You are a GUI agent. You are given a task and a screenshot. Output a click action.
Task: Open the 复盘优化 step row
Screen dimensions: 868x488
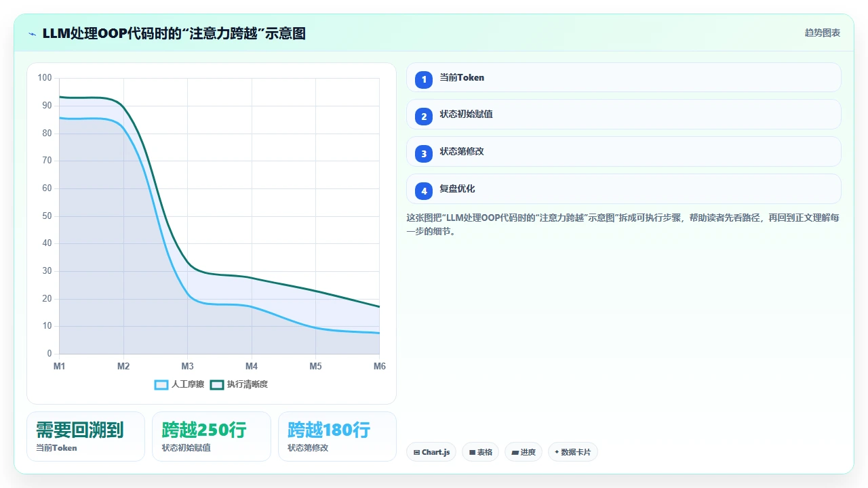(x=624, y=188)
